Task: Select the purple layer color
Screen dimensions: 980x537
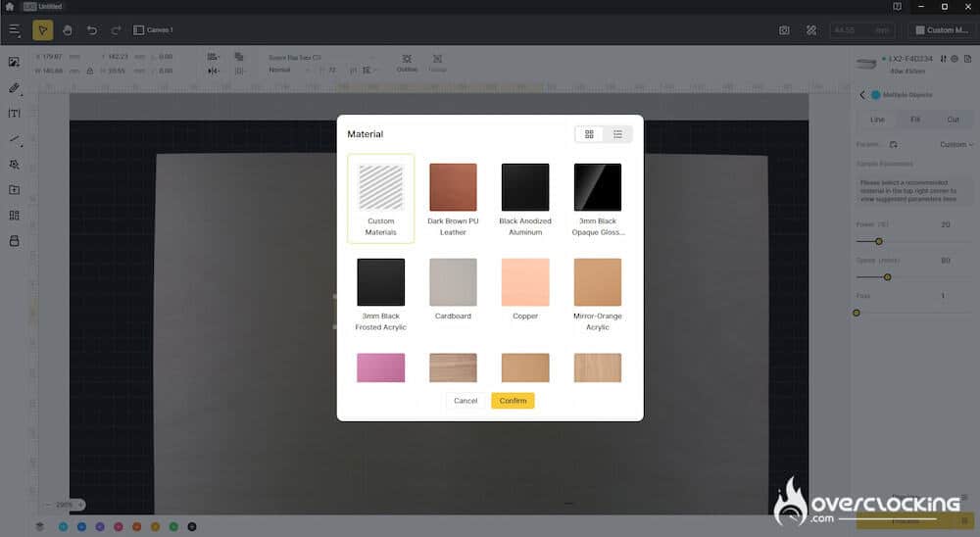Action: click(100, 527)
